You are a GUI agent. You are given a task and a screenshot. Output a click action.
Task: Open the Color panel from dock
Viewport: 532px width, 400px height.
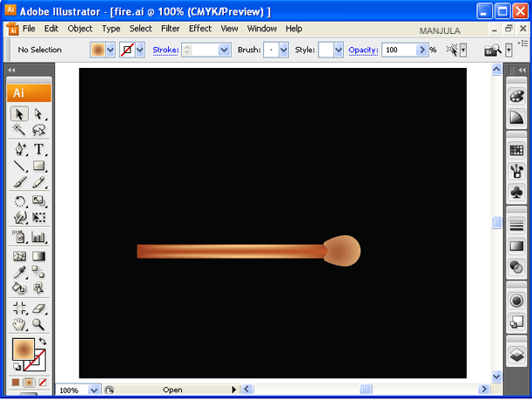516,97
